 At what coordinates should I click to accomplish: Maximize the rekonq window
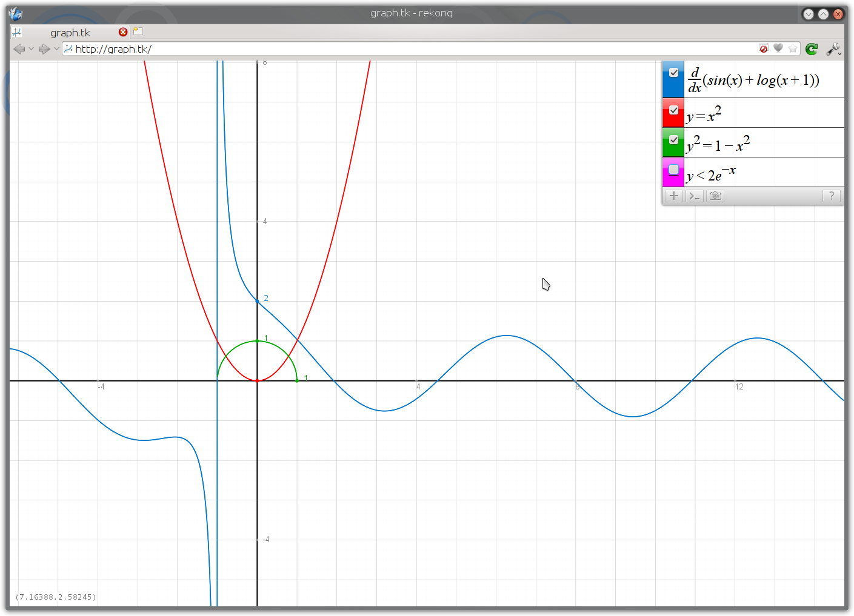pyautogui.click(x=823, y=14)
